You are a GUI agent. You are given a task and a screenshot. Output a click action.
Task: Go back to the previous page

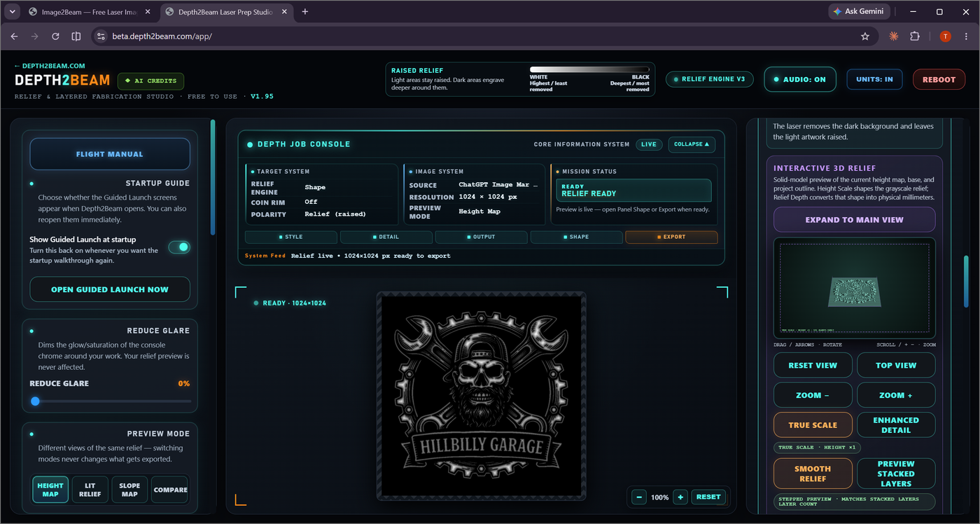(14, 36)
